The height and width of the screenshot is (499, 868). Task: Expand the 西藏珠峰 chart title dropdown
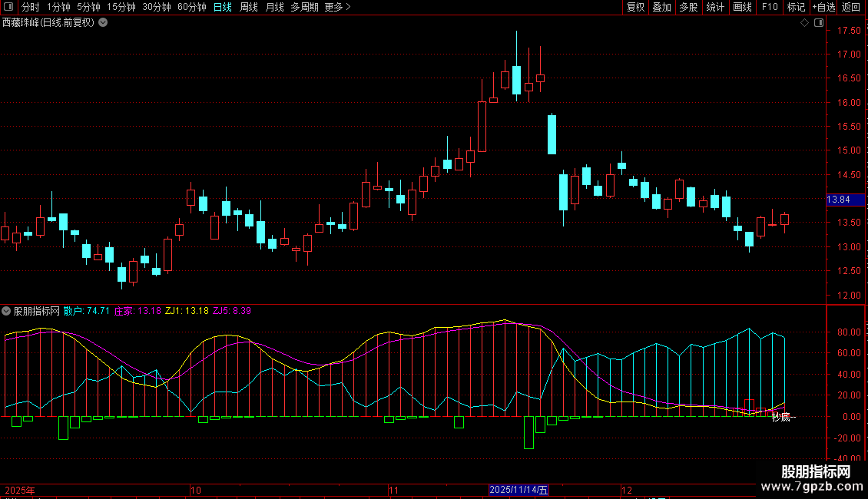(103, 23)
